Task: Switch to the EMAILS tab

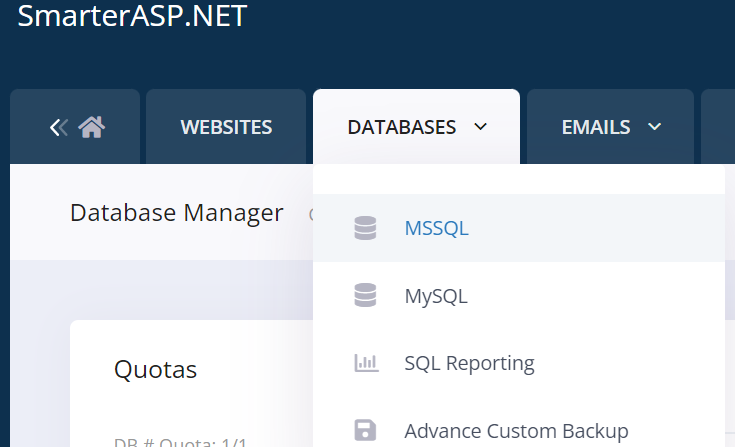Action: click(610, 127)
